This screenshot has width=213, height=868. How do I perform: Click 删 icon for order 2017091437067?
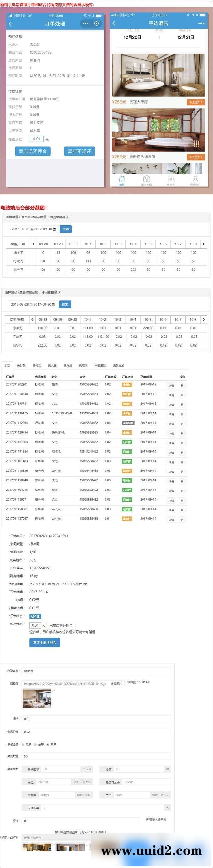click(x=182, y=520)
